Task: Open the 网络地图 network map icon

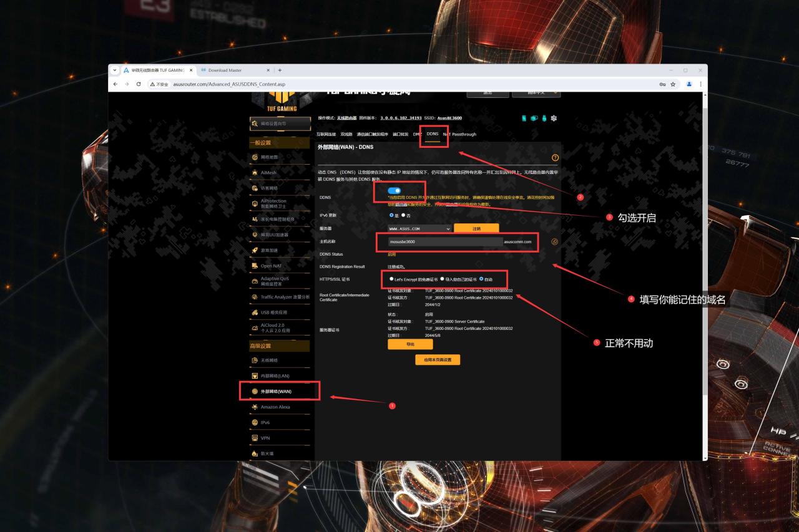Action: tap(255, 157)
